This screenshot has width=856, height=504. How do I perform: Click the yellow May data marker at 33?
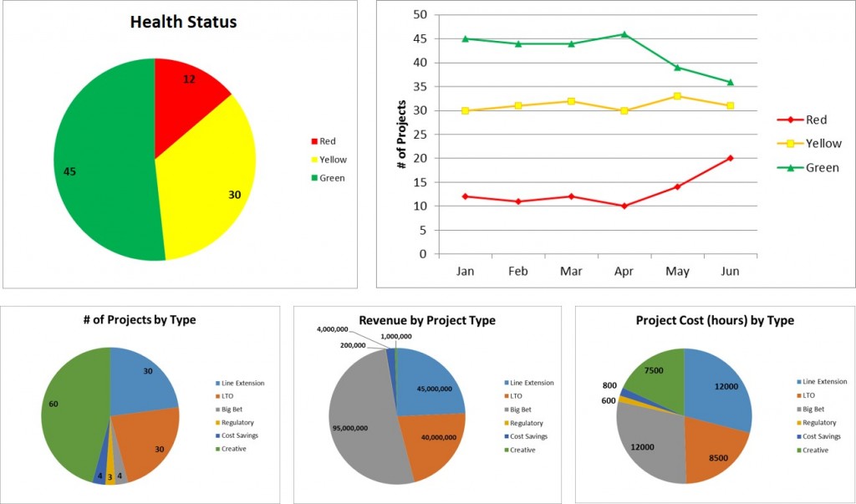click(x=677, y=96)
